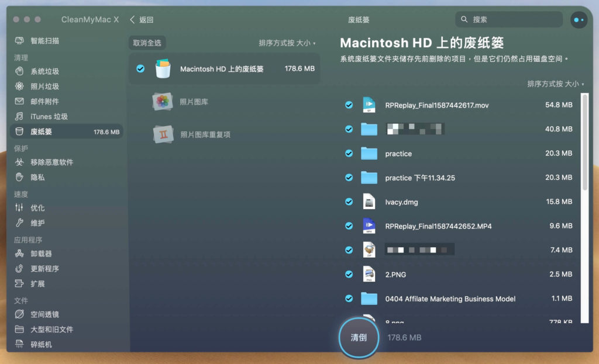The height and width of the screenshot is (364, 599).
Task: Uncheck 0404 Affilate Marketing Business Model checkbox
Action: coord(349,299)
